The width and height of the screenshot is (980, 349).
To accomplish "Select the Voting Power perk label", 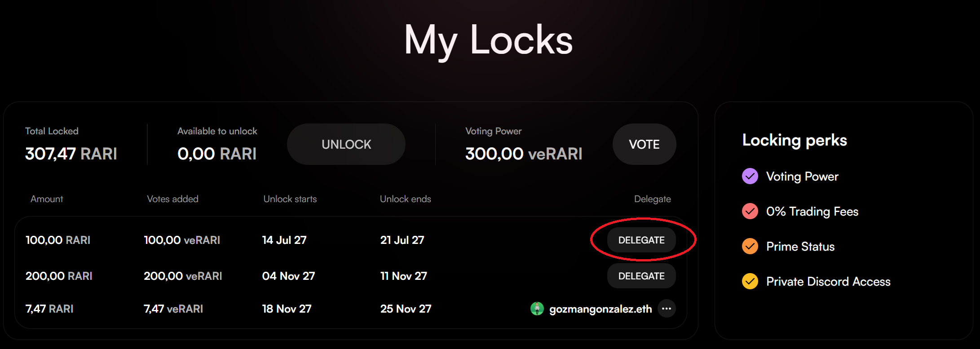I will 802,177.
